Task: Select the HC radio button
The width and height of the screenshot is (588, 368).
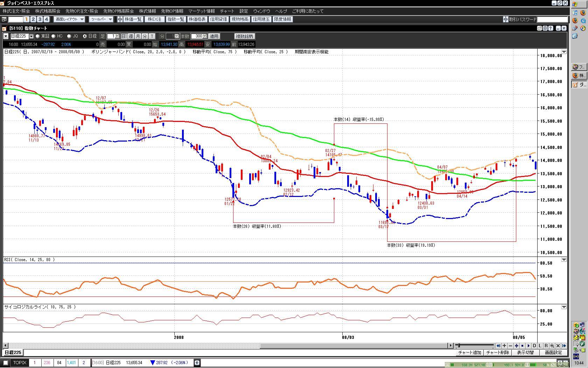Action: click(x=54, y=36)
